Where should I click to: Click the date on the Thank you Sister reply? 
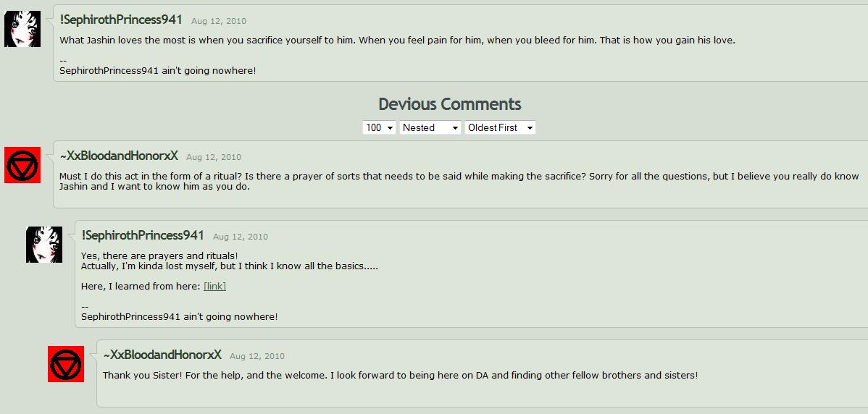click(x=257, y=356)
